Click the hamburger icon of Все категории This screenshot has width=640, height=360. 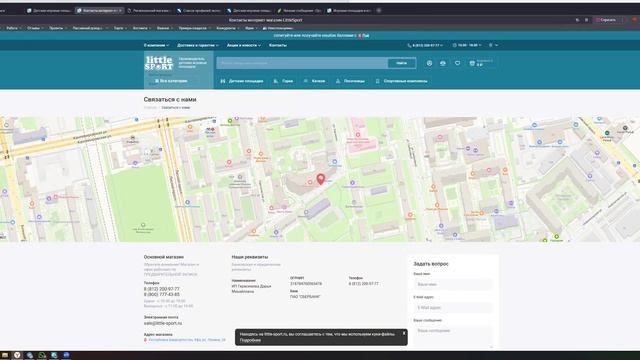point(157,81)
